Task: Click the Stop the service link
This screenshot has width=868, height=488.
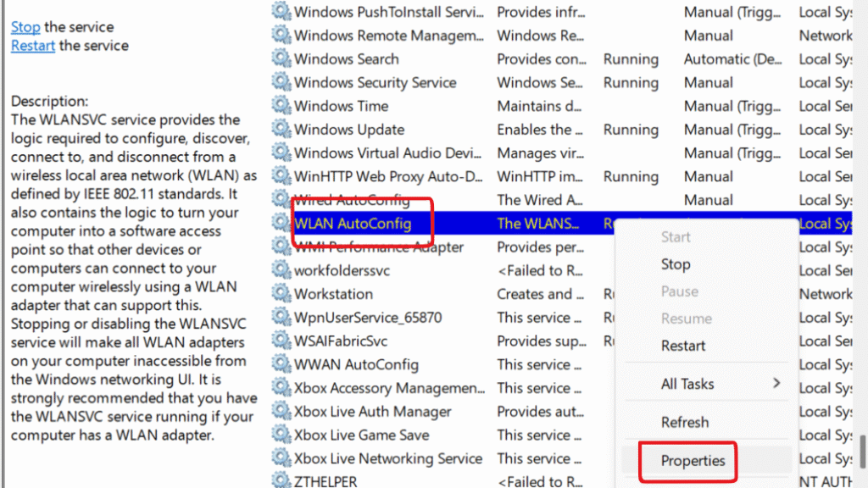Action: pos(25,26)
